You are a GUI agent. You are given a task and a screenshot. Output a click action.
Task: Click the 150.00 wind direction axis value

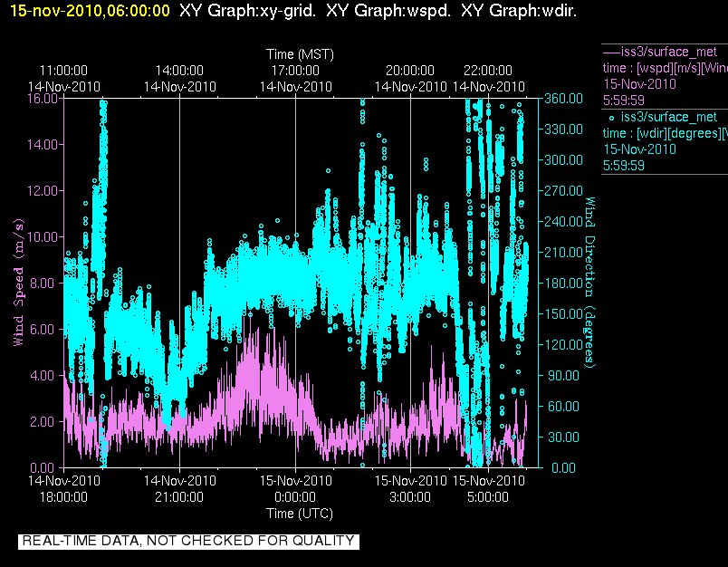pos(563,314)
